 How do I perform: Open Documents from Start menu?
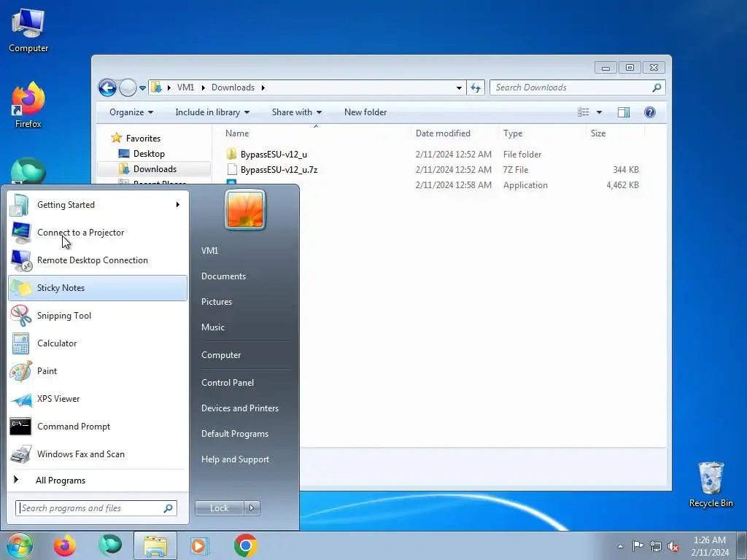pyautogui.click(x=223, y=276)
